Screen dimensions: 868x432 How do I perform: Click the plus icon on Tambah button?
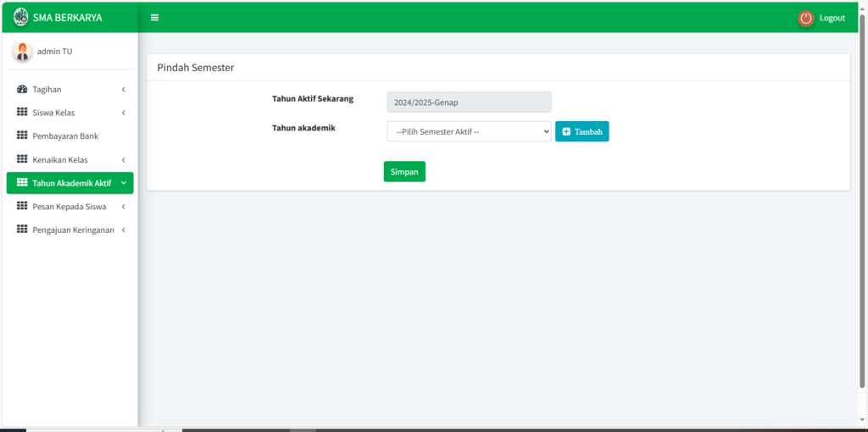[x=566, y=131]
